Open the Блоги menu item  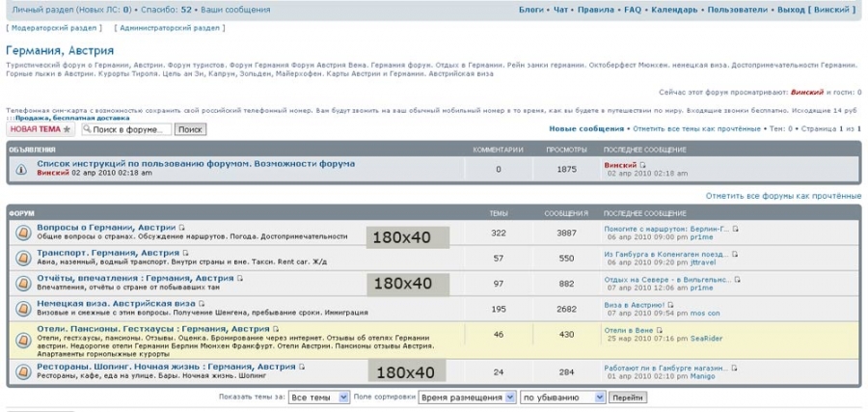coord(530,10)
